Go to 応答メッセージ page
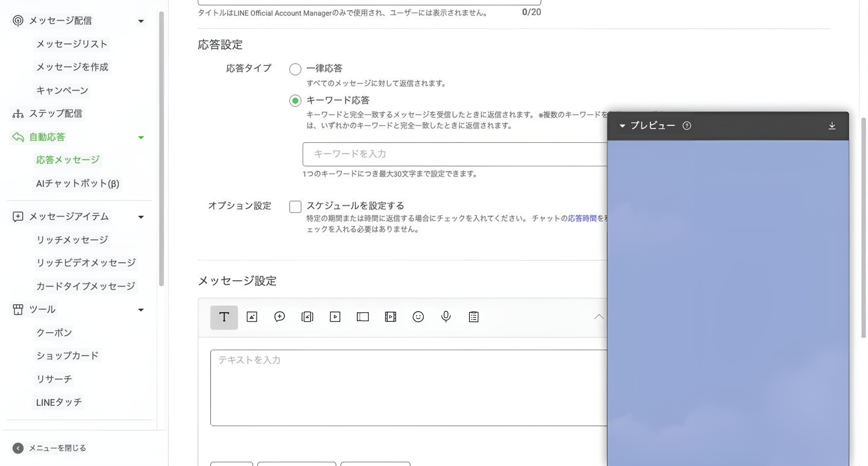This screenshot has height=466, width=868. [68, 160]
